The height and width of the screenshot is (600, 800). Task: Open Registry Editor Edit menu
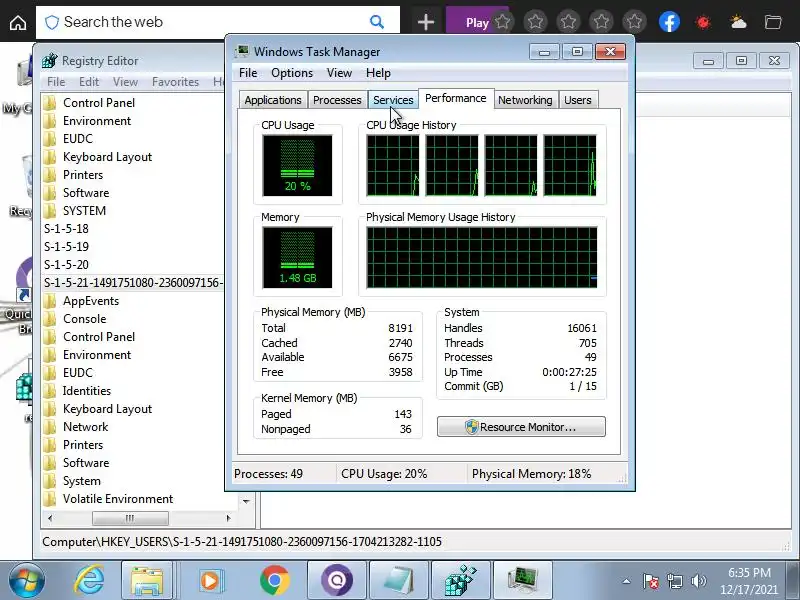coord(89,82)
